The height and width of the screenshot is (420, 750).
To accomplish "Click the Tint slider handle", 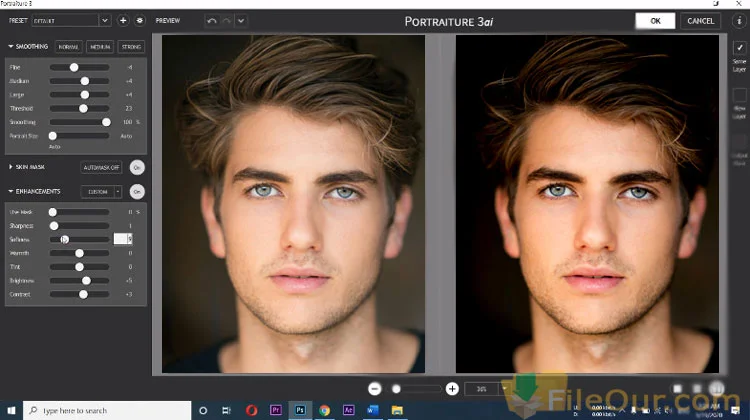I will tap(79, 267).
